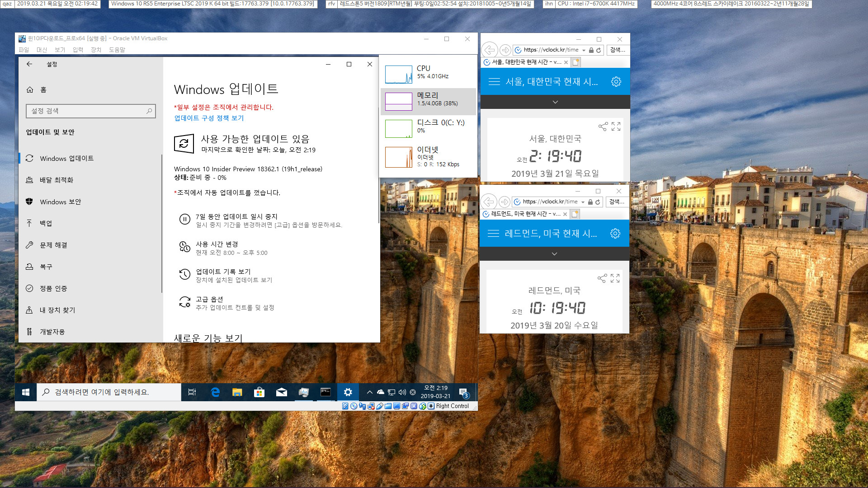Image resolution: width=868 pixels, height=488 pixels.
Task: Close the 서울 browser tab
Action: (566, 62)
